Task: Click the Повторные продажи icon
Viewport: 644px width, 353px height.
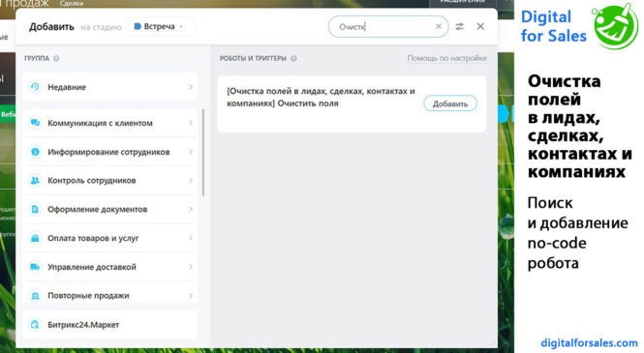Action: [35, 296]
